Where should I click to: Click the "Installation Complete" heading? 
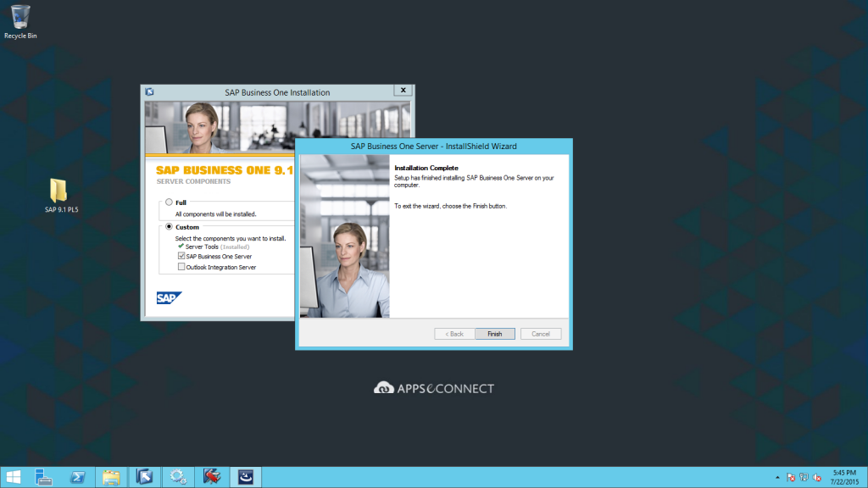click(x=426, y=168)
